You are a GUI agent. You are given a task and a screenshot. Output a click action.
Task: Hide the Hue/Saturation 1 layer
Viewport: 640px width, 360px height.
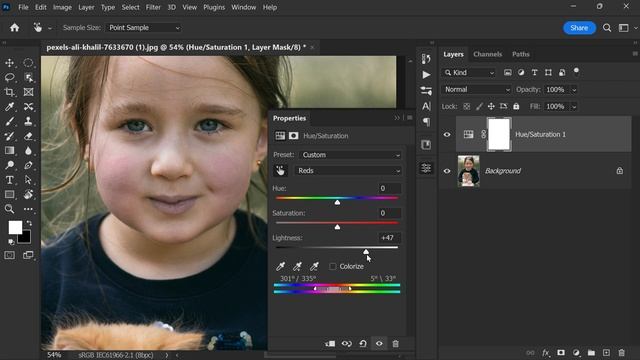447,134
